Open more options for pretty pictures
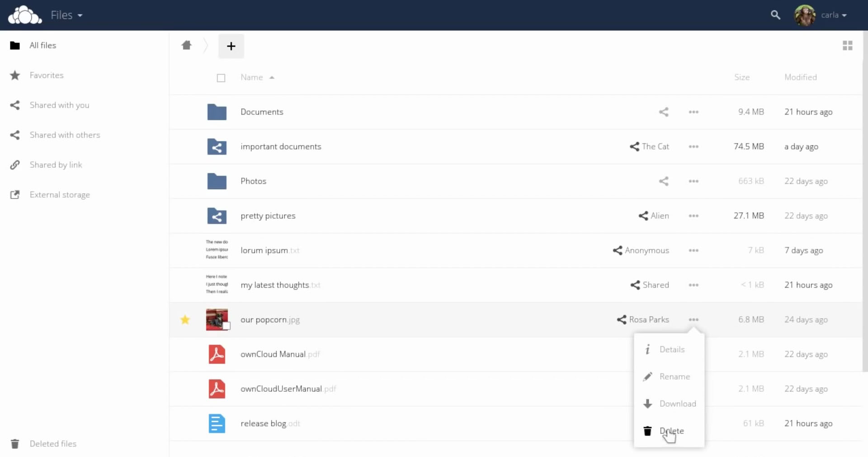This screenshot has height=457, width=868. 693,216
